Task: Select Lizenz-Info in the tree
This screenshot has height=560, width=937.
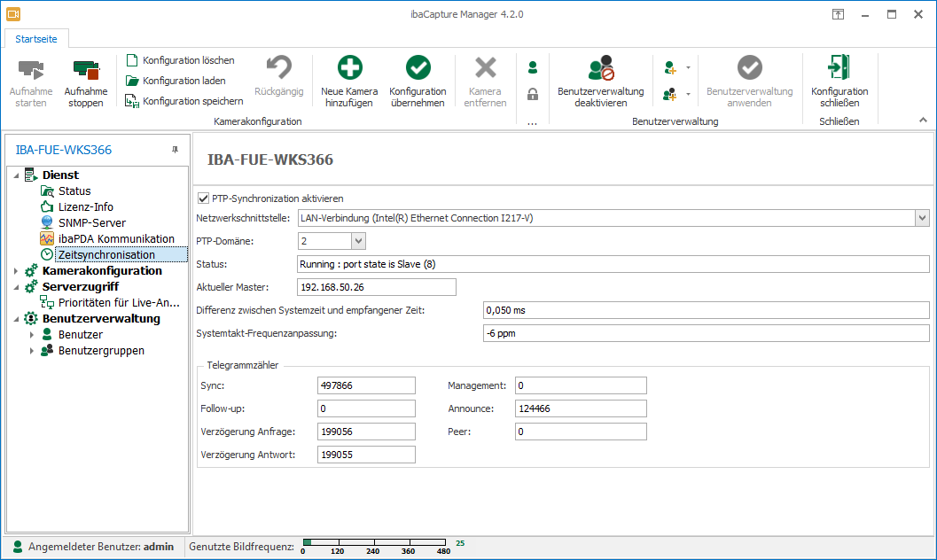Action: point(85,207)
